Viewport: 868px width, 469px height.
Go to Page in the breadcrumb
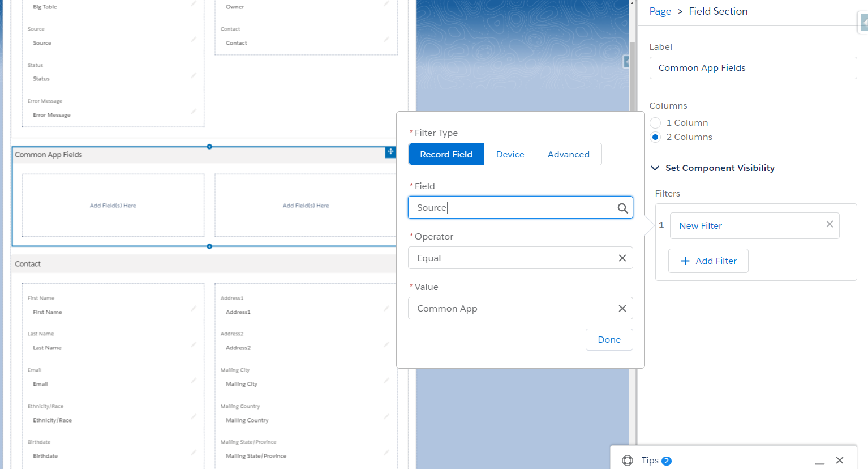[660, 11]
